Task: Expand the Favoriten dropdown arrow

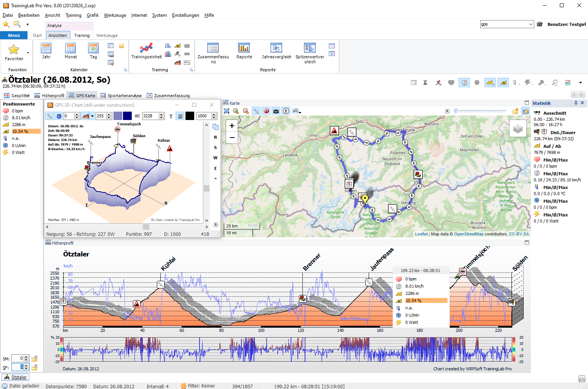Action: [x=28, y=53]
